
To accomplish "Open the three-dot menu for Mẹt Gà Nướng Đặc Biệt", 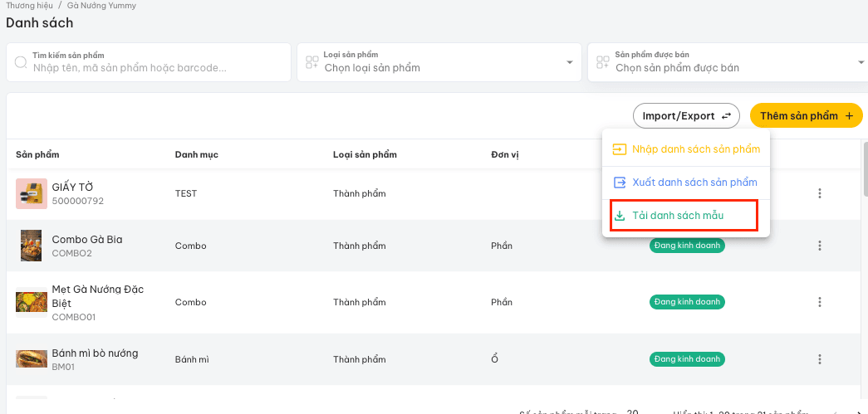I will click(820, 302).
